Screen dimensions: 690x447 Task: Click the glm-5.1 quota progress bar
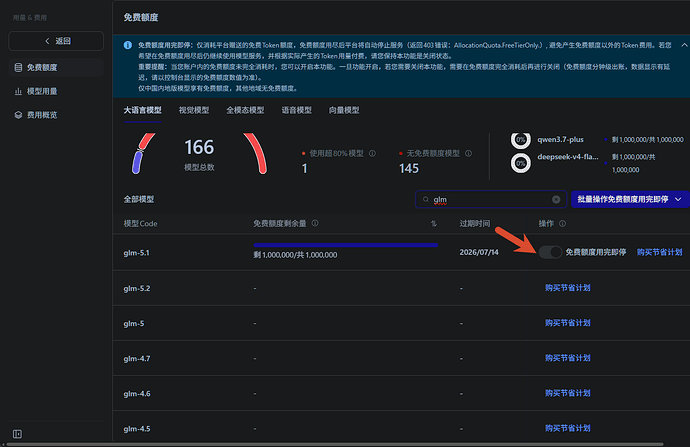(345, 245)
